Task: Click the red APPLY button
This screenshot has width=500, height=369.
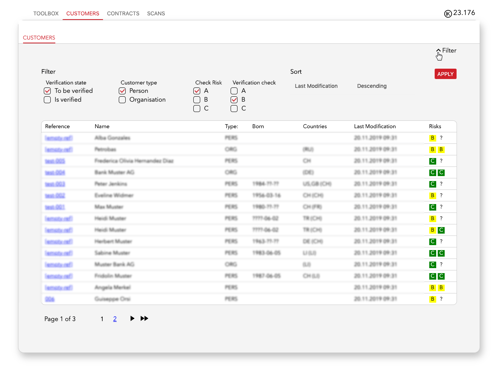Action: (x=445, y=74)
